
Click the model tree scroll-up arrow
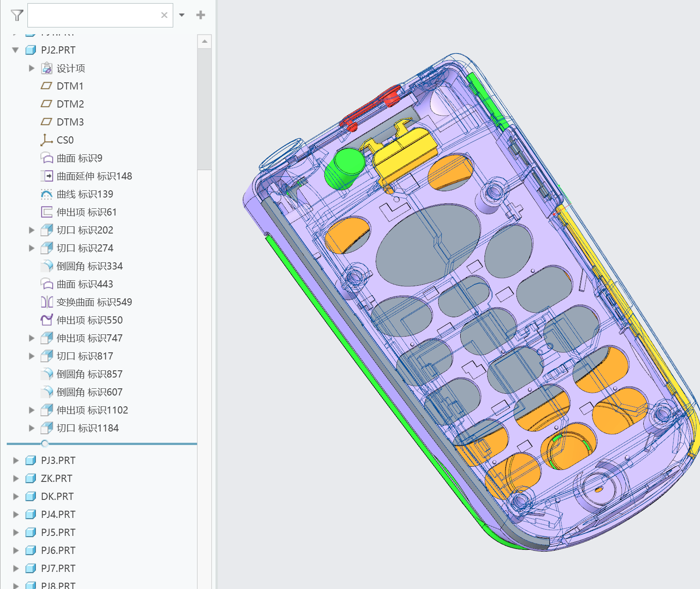(x=205, y=41)
